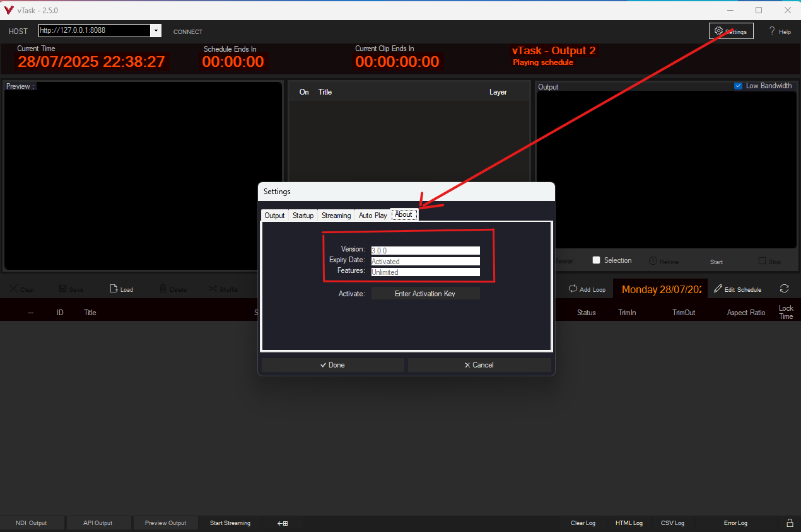Open the HTML Log

point(629,523)
